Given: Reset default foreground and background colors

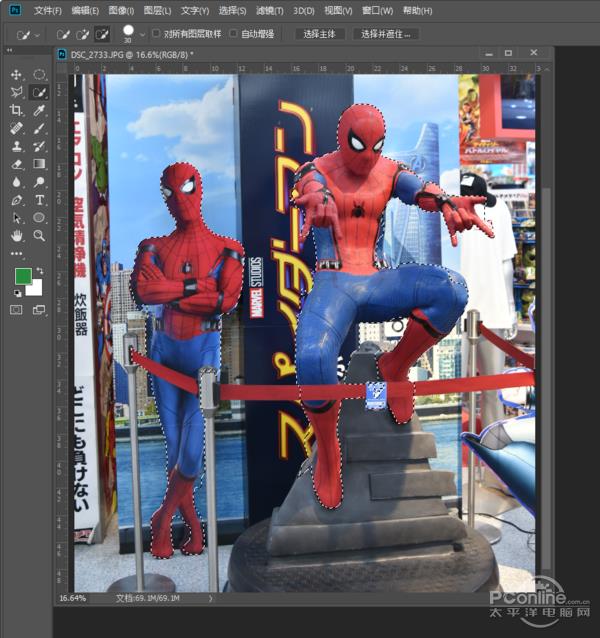Looking at the screenshot, I should (x=17, y=293).
